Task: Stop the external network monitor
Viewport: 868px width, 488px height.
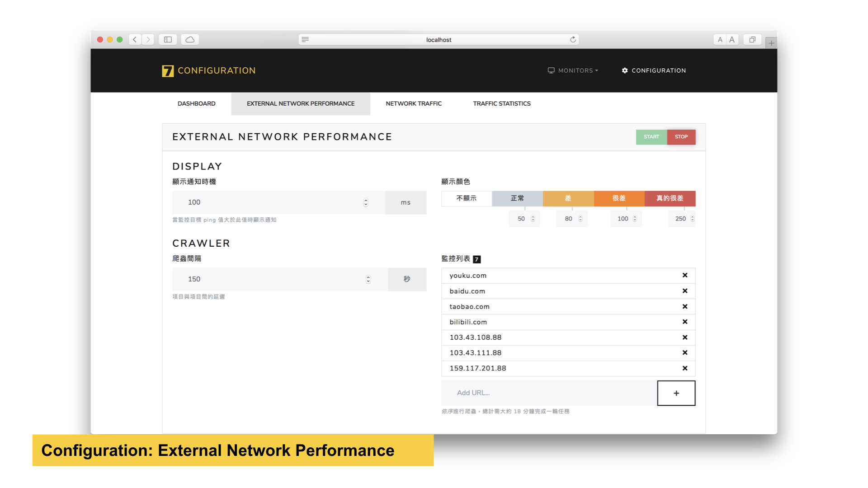Action: coord(681,137)
